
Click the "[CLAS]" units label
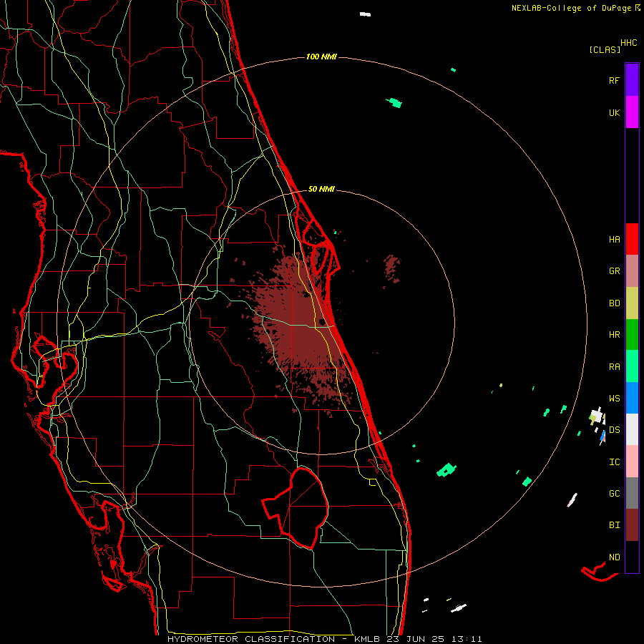(x=605, y=50)
